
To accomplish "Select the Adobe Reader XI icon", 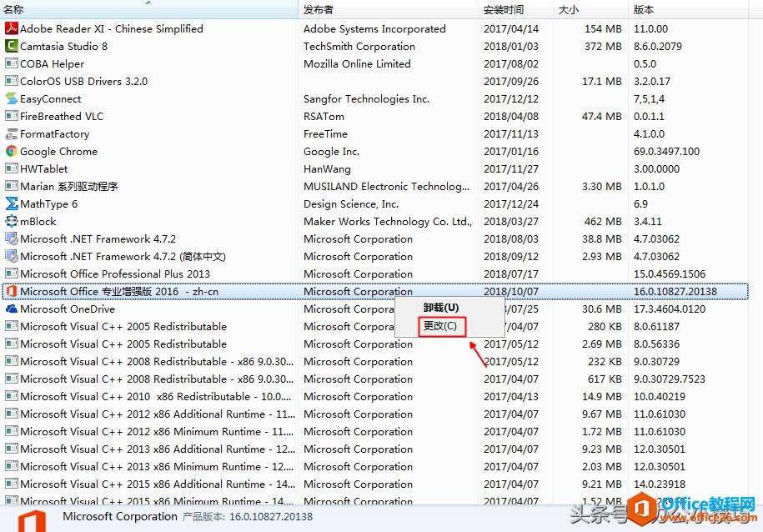I will coord(10,28).
